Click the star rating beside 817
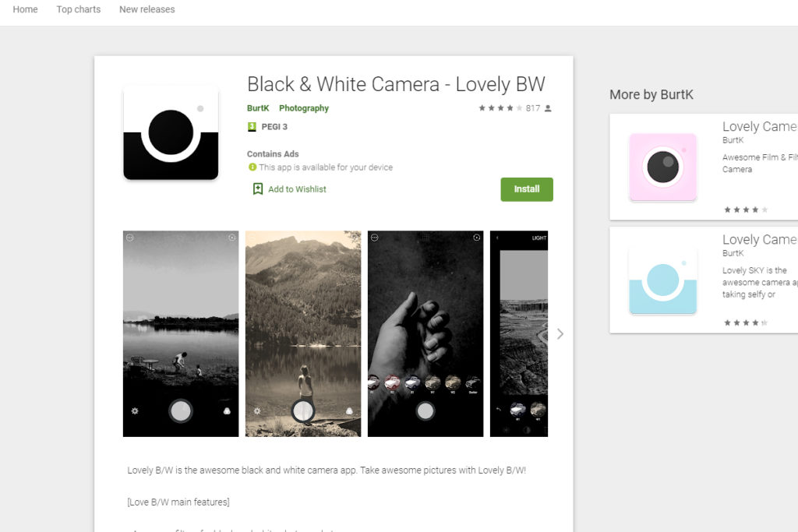The height and width of the screenshot is (532, 798). [x=500, y=108]
